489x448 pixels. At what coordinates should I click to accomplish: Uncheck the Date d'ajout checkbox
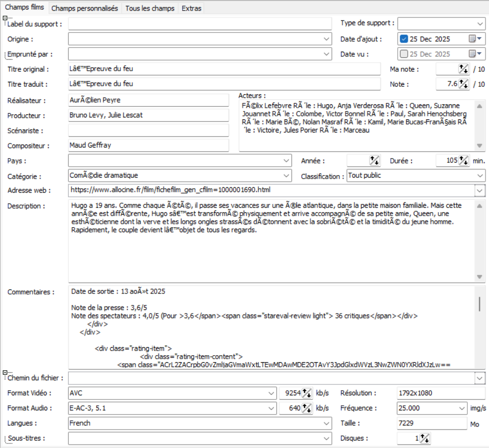[x=404, y=39]
